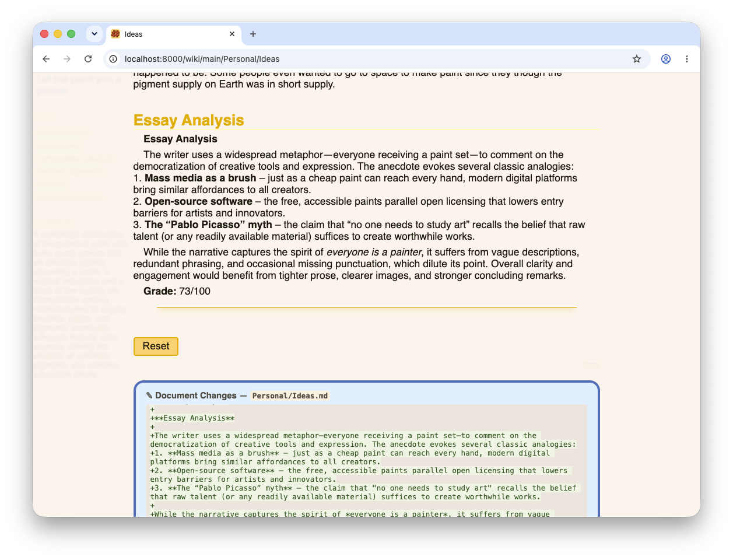Click the pencil icon beside Document Changes

click(149, 395)
